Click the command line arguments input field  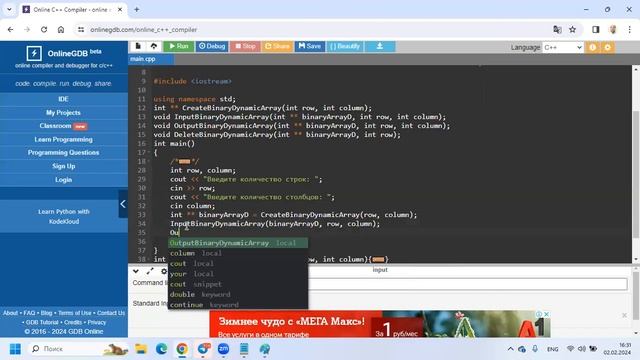tap(467, 284)
